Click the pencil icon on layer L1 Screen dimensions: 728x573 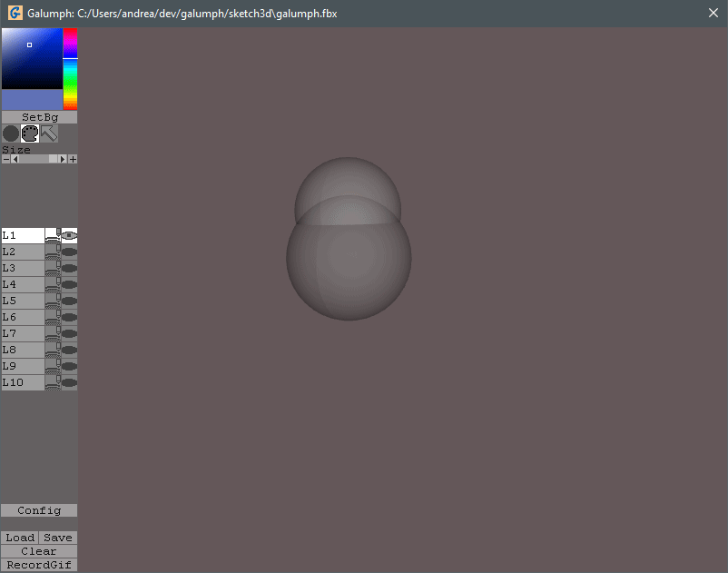pyautogui.click(x=53, y=235)
